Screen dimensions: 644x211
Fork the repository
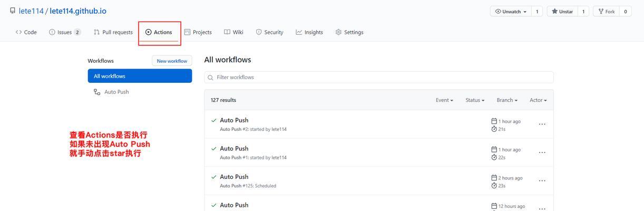click(x=607, y=12)
